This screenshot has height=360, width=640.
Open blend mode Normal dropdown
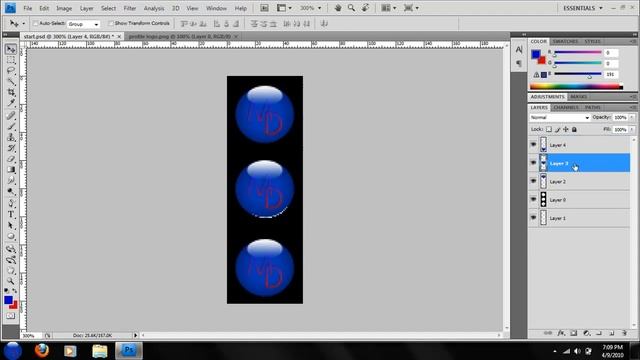coord(560,118)
